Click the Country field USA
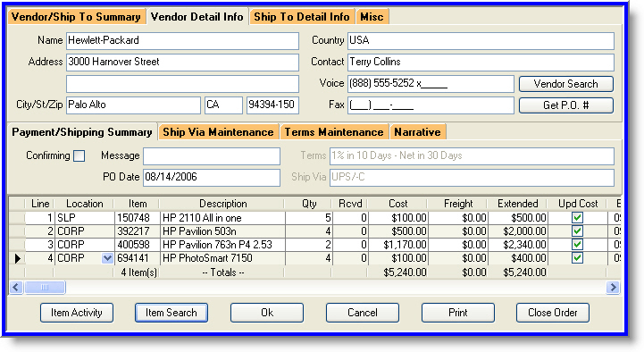 [481, 41]
